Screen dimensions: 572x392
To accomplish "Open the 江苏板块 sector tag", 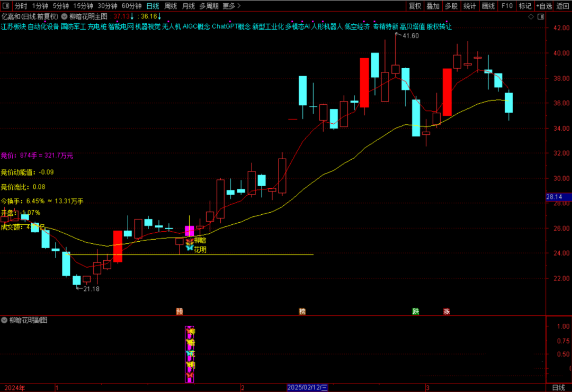I will click(x=13, y=26).
